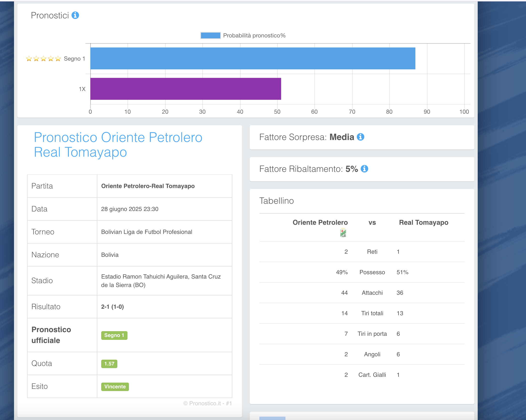Viewport: 526px width, 420px height.
Task: Click the Fattore Sorpresa info icon
Action: coord(360,137)
